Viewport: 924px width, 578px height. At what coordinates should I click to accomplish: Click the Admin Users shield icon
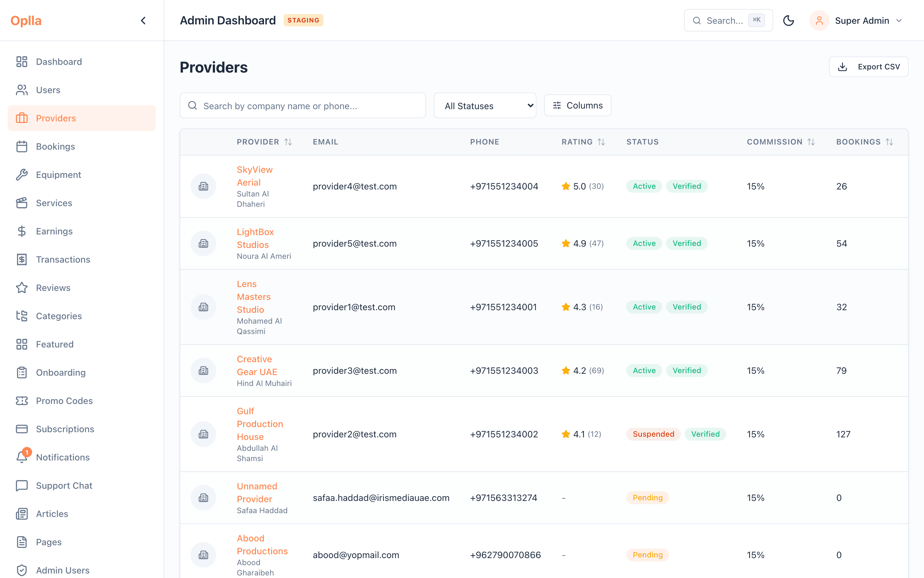click(x=22, y=570)
